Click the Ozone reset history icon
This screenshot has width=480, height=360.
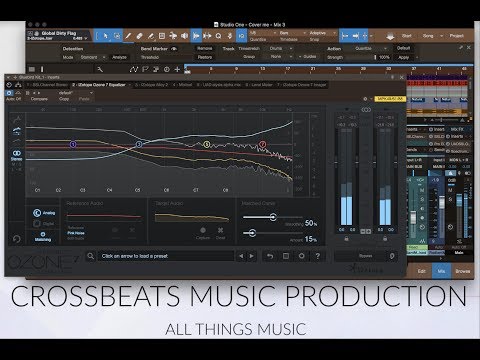(x=16, y=239)
